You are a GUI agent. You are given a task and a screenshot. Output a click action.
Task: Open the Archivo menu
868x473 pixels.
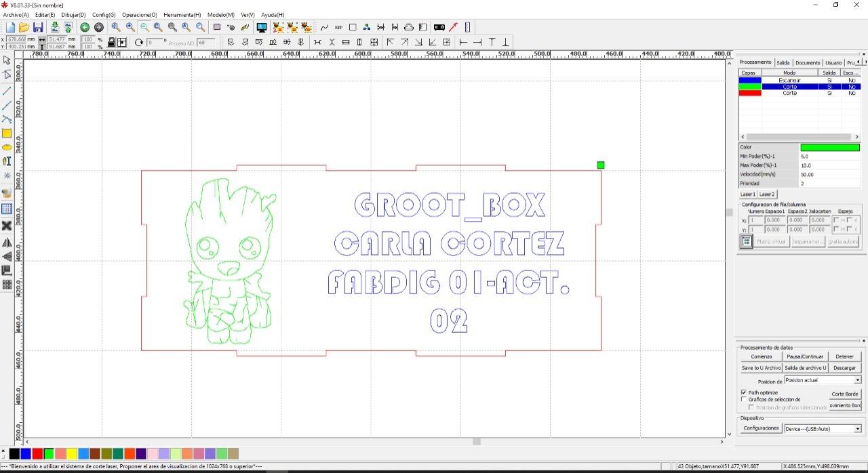point(16,14)
